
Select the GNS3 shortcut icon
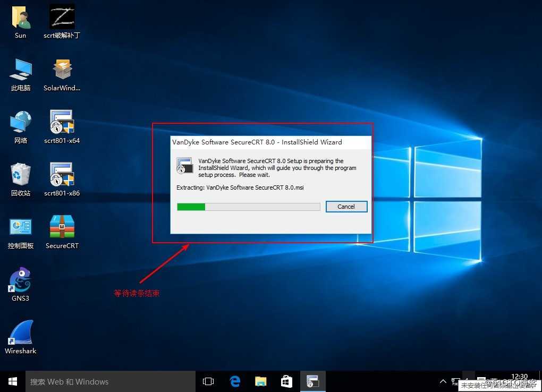tap(21, 284)
